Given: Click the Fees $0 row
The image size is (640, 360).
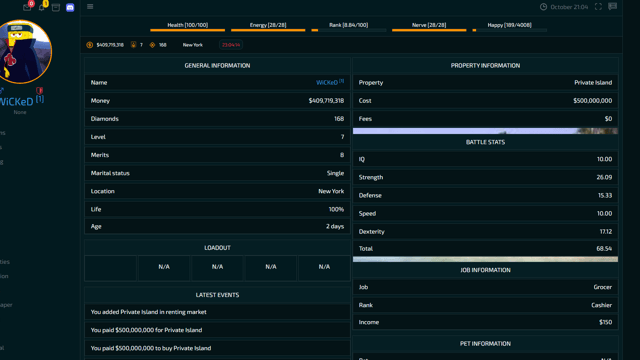Looking at the screenshot, I should [485, 119].
